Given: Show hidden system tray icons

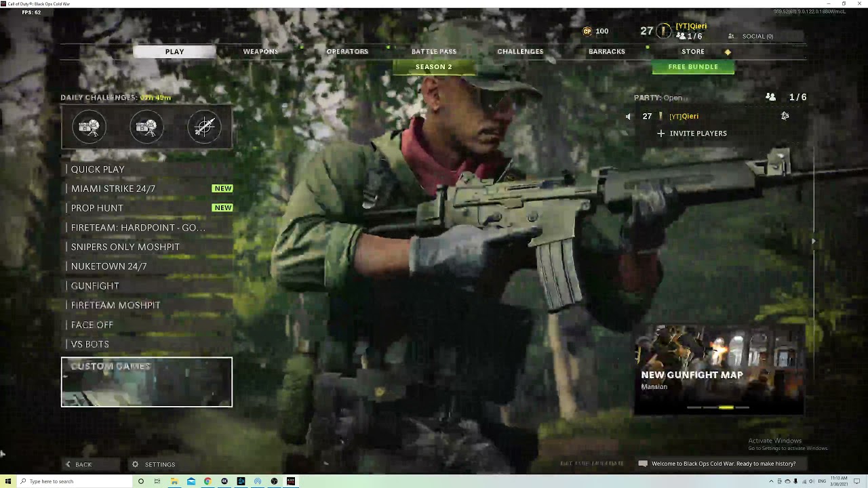Looking at the screenshot, I should click(771, 481).
